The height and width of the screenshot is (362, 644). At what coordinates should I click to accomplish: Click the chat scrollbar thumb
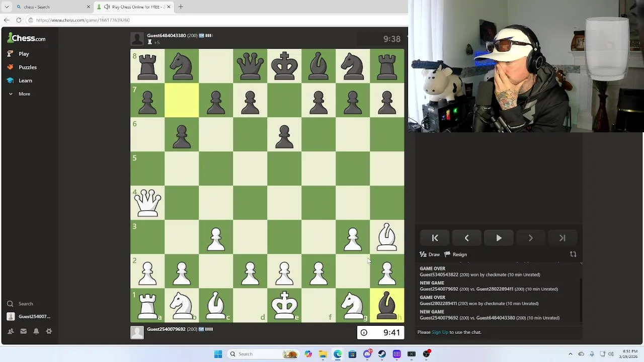click(581, 301)
